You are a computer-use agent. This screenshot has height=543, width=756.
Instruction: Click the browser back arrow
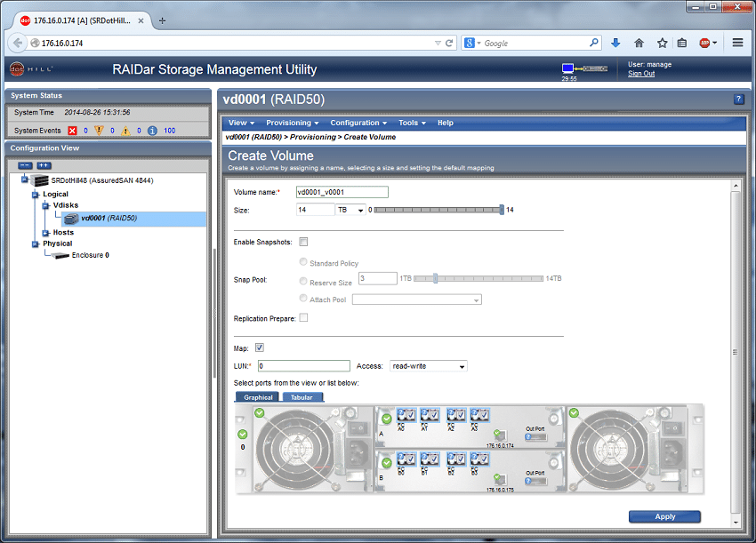[18, 43]
